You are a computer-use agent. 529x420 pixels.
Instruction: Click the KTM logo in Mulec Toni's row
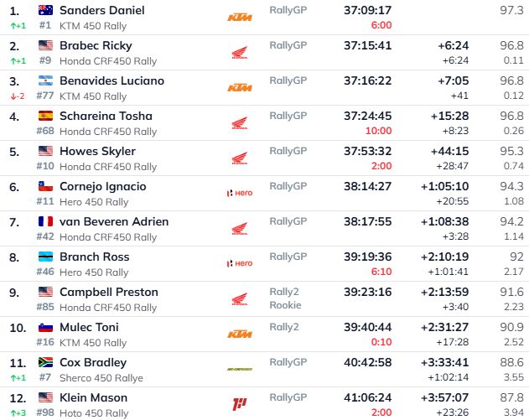click(x=240, y=334)
